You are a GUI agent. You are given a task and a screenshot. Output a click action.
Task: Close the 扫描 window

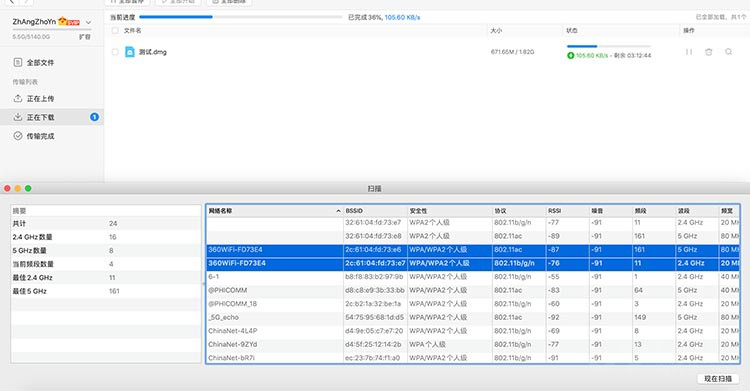(x=7, y=189)
